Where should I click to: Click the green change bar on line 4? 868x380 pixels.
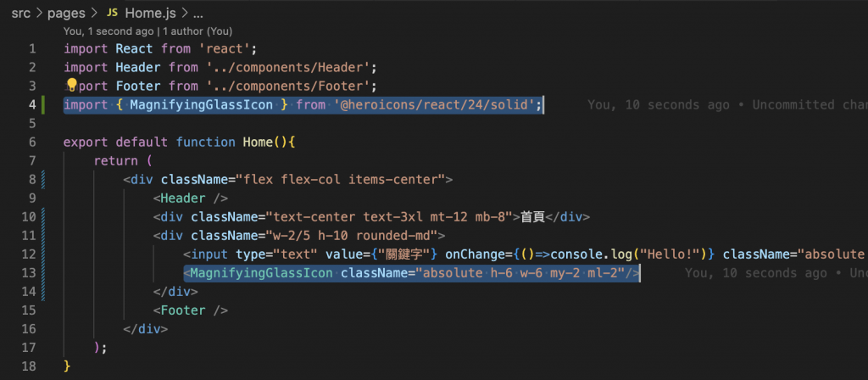[x=43, y=104]
